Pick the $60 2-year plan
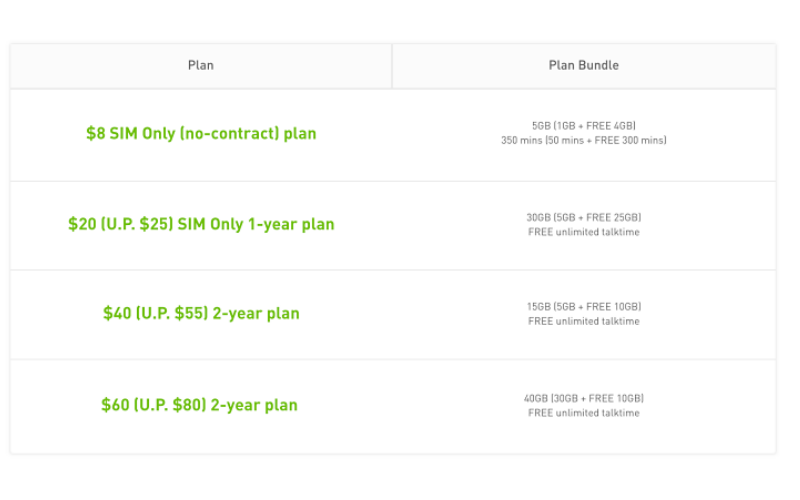This screenshot has height=500, width=800. click(x=199, y=405)
